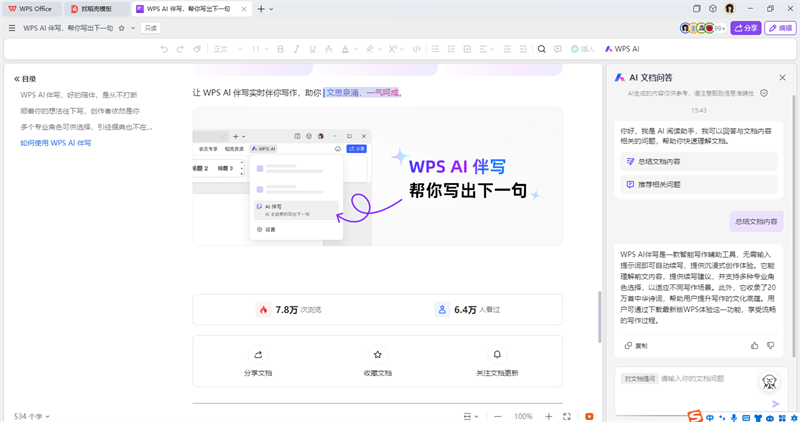Click 推荐相关问题 suggestion
This screenshot has height=422, width=800.
(x=698, y=184)
